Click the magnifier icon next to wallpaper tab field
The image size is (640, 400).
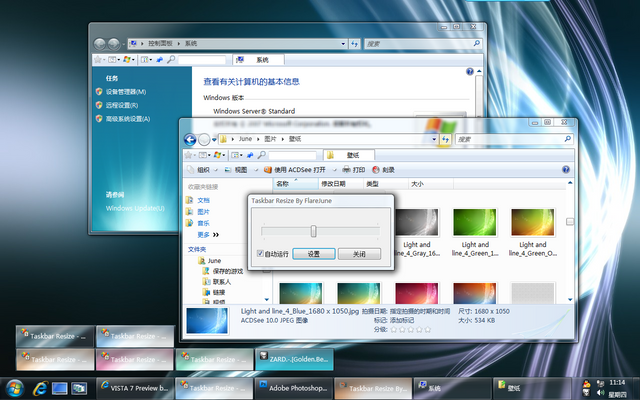click(x=262, y=155)
